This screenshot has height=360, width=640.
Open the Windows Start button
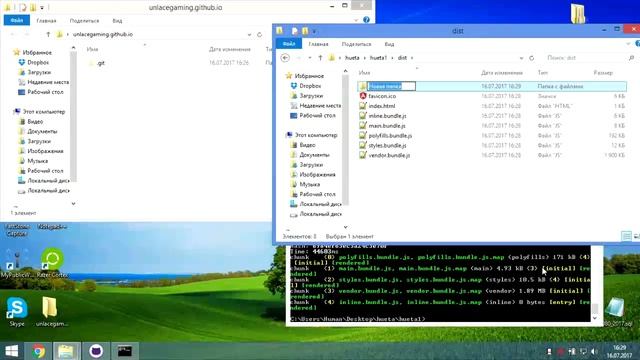(11, 351)
